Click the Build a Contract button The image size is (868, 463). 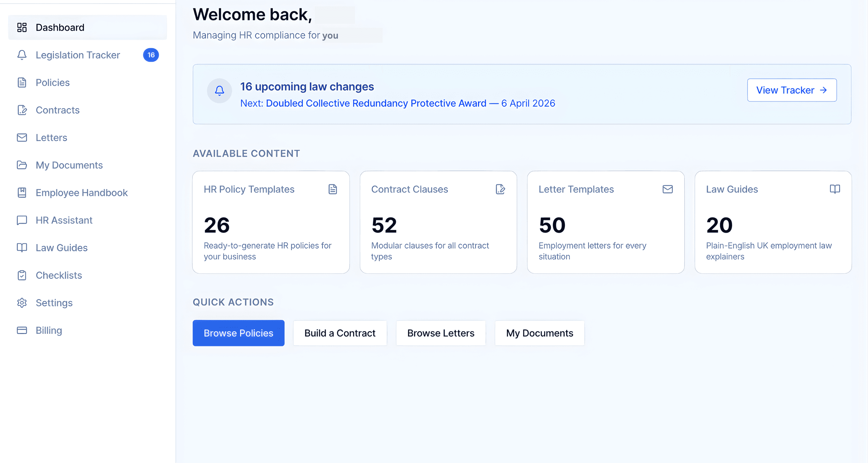340,333
